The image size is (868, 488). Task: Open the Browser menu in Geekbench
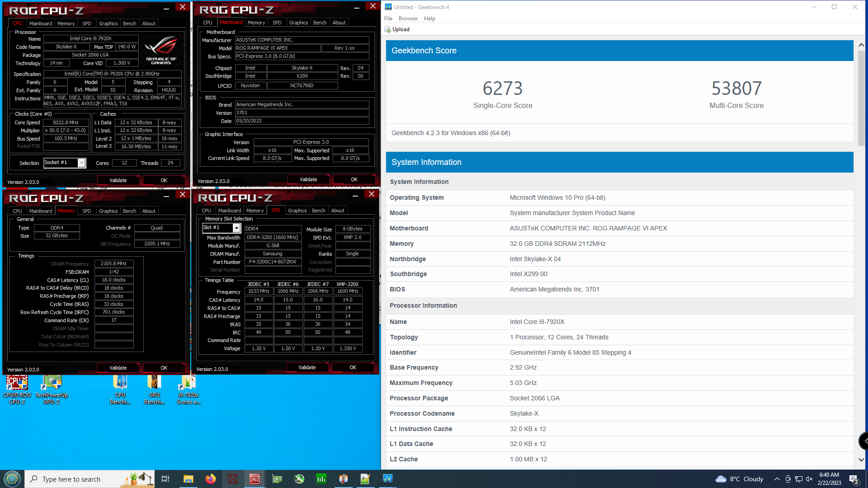408,19
